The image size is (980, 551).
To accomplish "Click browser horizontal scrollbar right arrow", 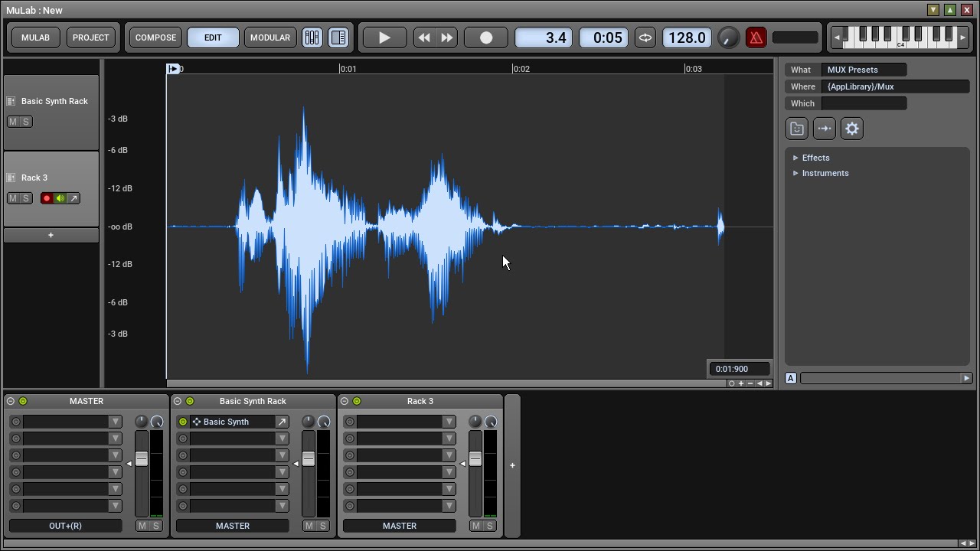I will 966,378.
